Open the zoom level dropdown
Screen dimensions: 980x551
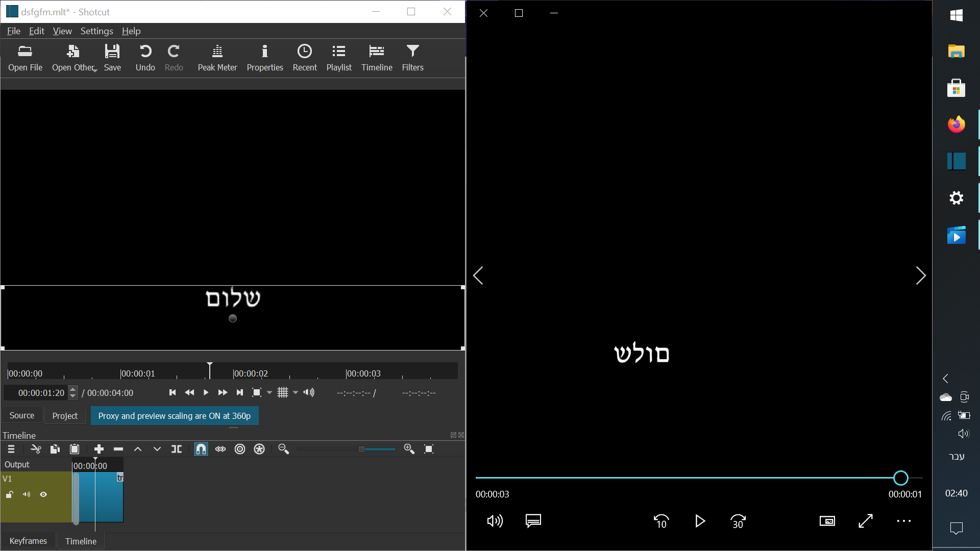[x=269, y=392]
